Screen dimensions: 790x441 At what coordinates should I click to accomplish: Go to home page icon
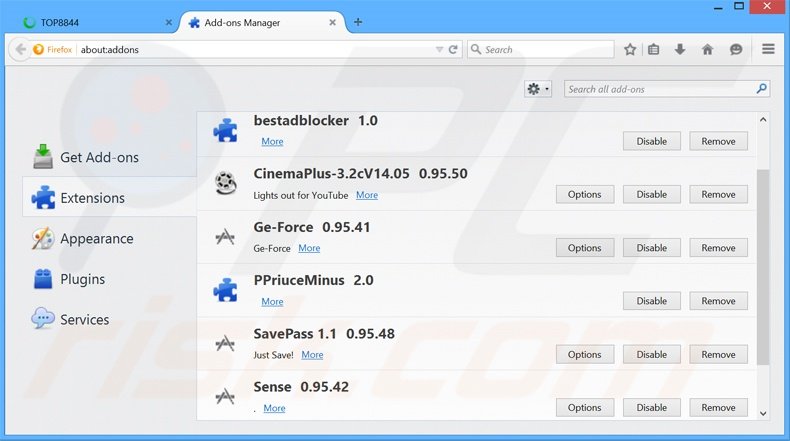point(707,49)
